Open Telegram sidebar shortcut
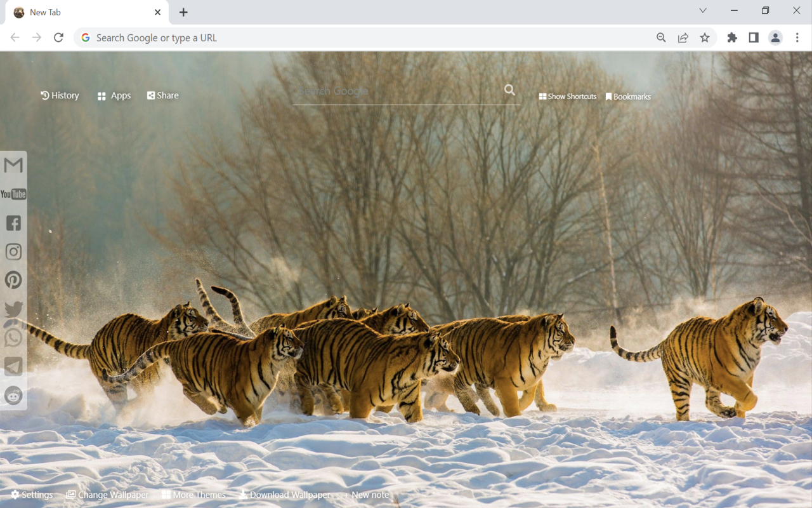This screenshot has height=508, width=812. (x=13, y=366)
